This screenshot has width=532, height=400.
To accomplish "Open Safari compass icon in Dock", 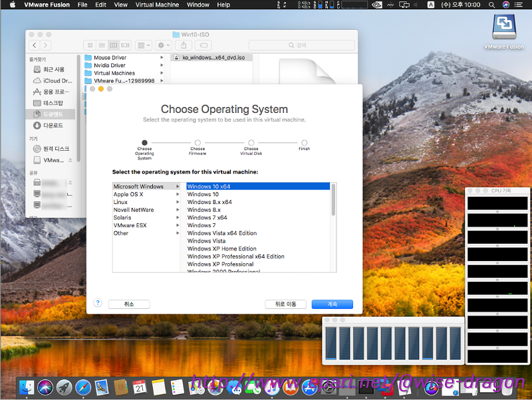I will coord(83,387).
